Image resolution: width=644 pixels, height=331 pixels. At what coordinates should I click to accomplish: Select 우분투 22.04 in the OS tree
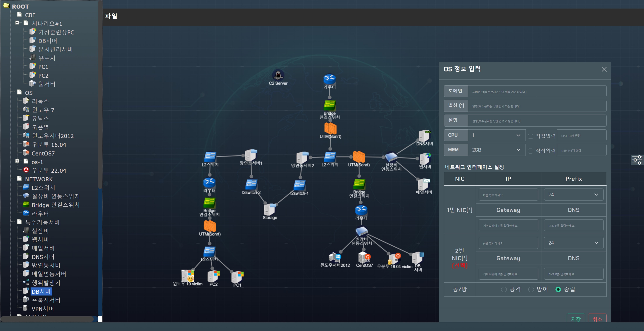click(x=49, y=171)
